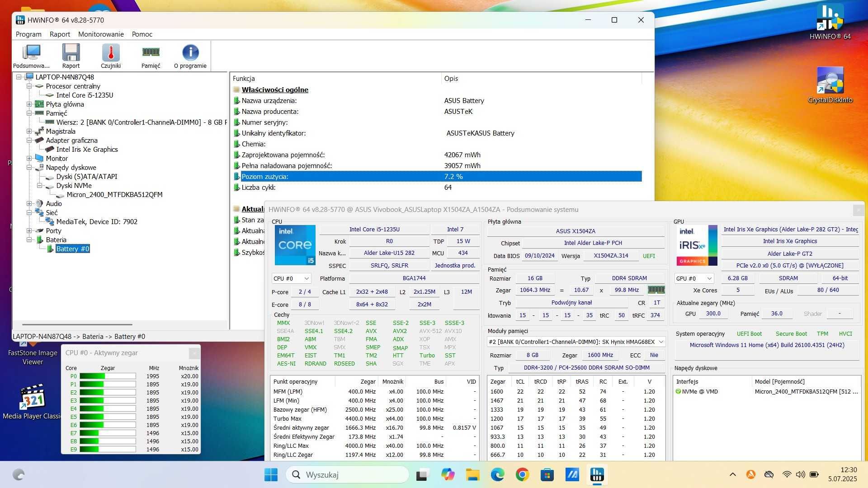Open the memory module selection dropdown
Screen dimensions: 868x488
(x=576, y=342)
